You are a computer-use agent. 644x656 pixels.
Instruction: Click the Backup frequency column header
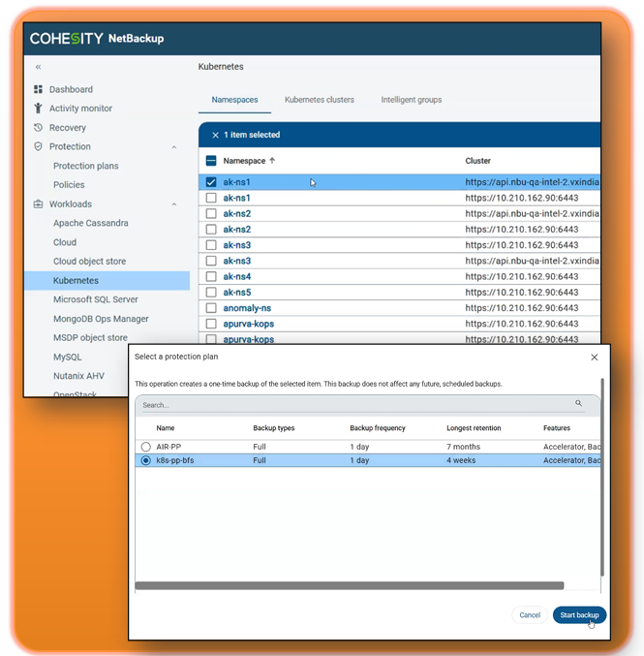point(378,428)
